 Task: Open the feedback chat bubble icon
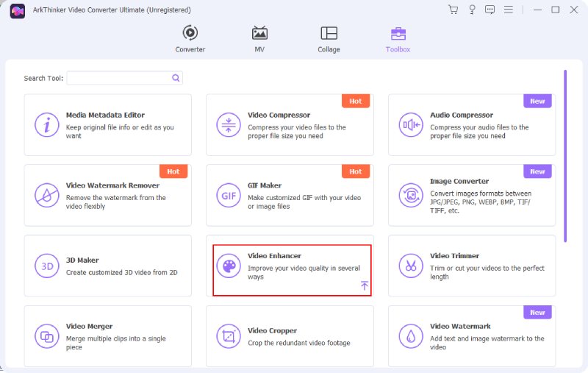tap(490, 10)
